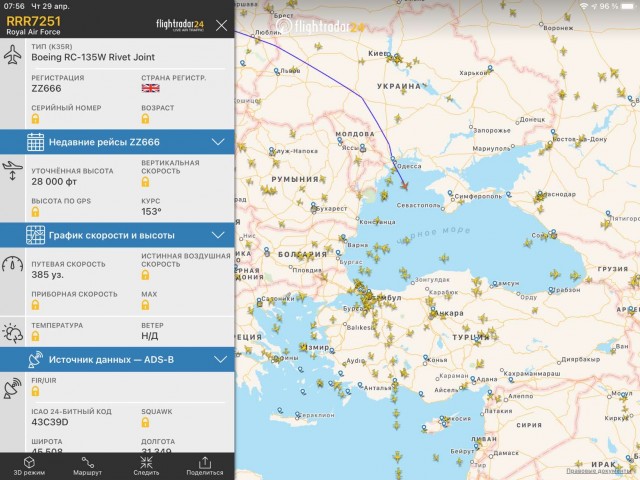The height and width of the screenshot is (480, 640).
Task: Tap the calendar icon in Недавние рейсы
Action: (36, 142)
